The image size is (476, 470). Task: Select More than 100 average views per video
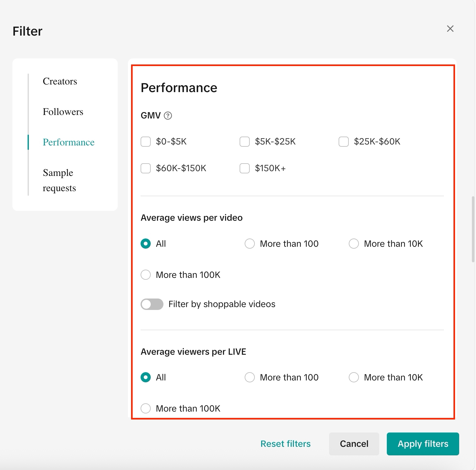point(250,244)
